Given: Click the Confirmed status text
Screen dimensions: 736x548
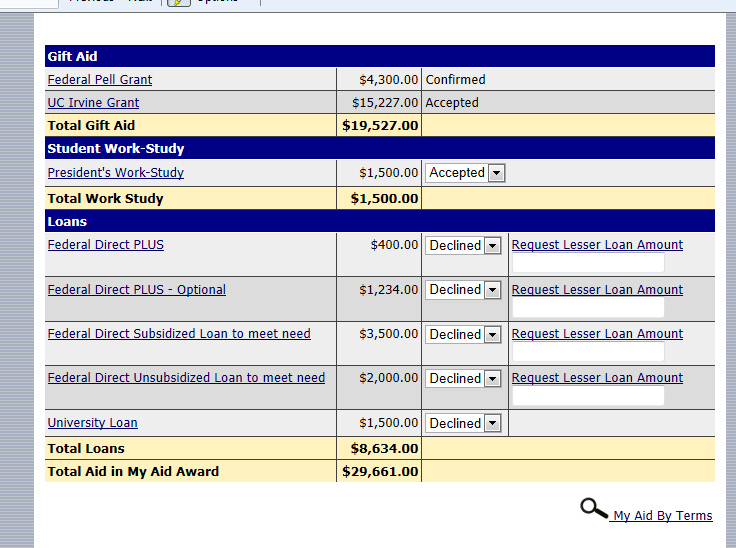Looking at the screenshot, I should 455,79.
